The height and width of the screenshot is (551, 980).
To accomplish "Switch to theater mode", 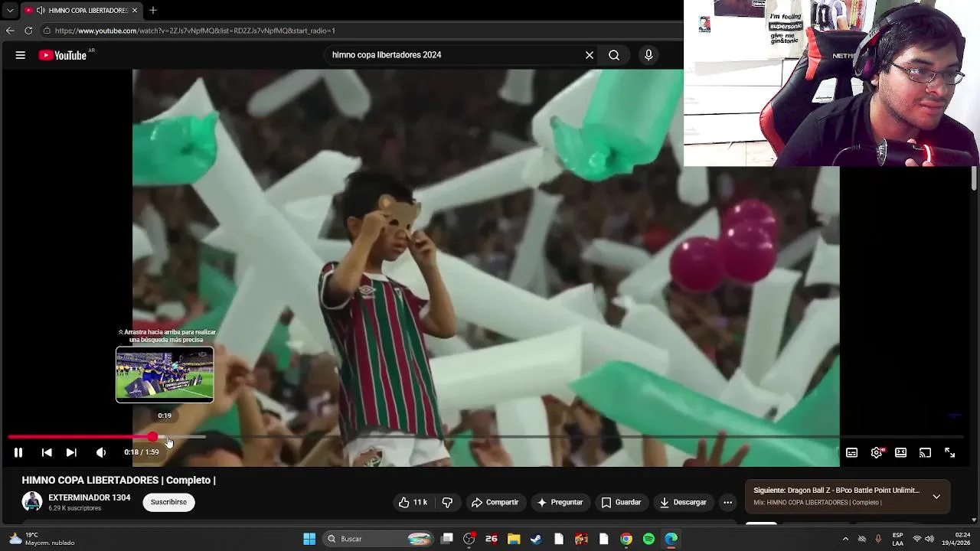I will coord(901,452).
